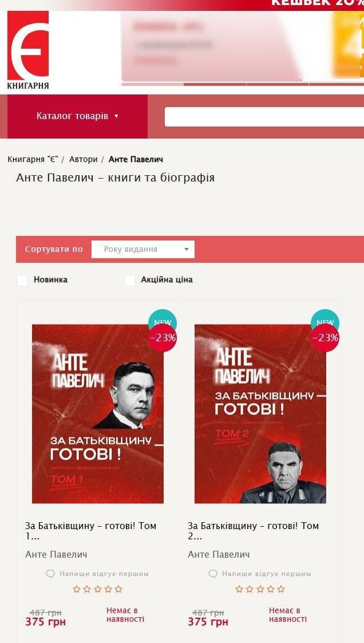
Task: Open the За Батьківщину – готові! Том 1 title
Action: (90, 531)
